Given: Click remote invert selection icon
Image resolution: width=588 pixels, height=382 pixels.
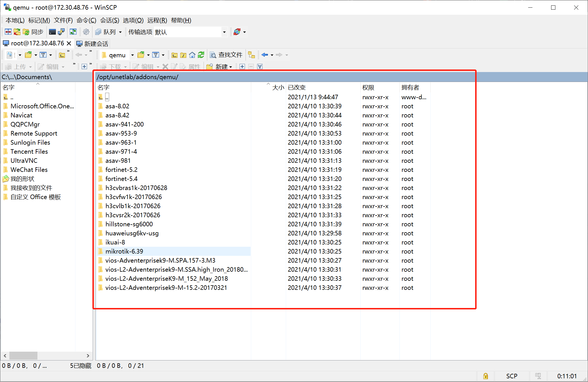Looking at the screenshot, I should (260, 67).
